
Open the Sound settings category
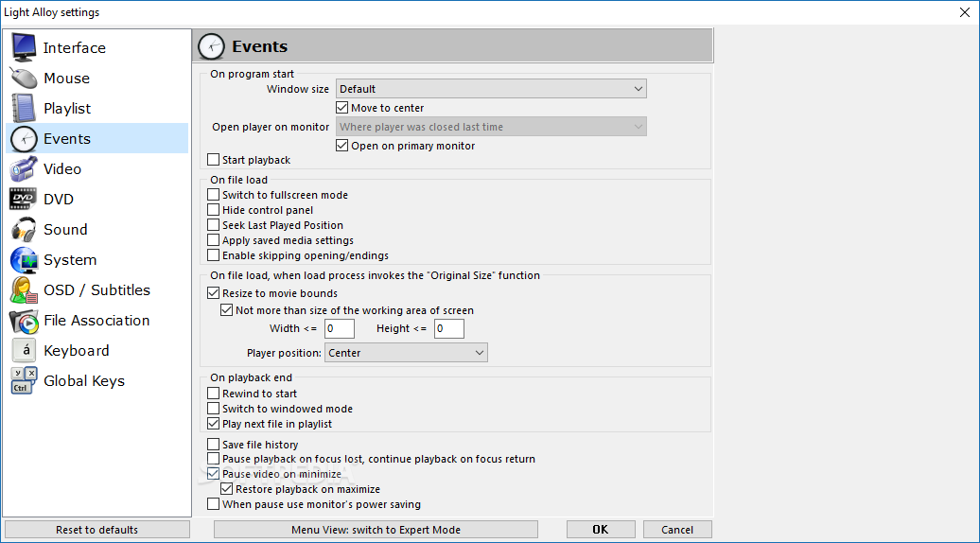click(x=65, y=229)
